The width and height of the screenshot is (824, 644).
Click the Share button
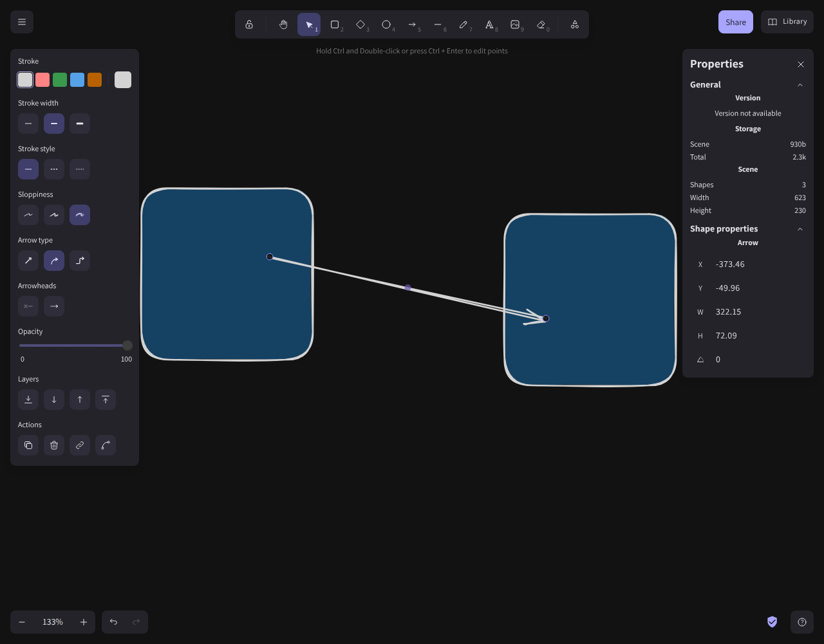click(735, 22)
